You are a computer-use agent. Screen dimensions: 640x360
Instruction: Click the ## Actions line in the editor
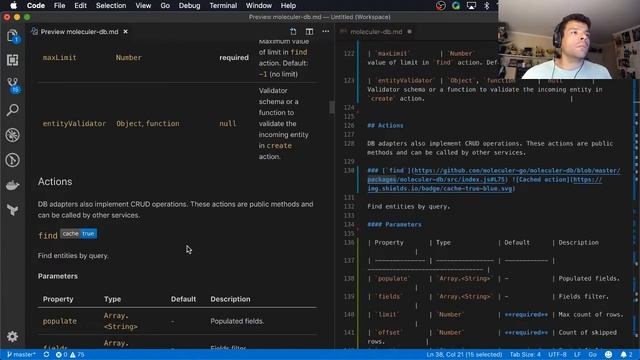pyautogui.click(x=385, y=126)
